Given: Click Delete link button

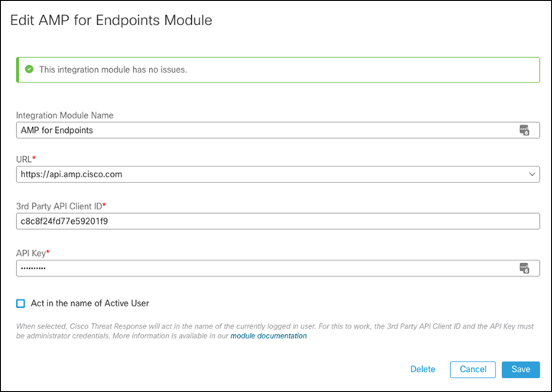Looking at the screenshot, I should click(x=423, y=370).
